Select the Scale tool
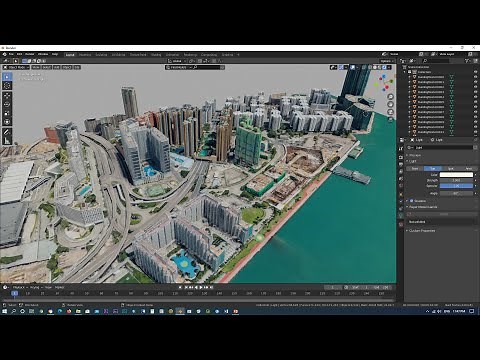Viewport: 480px width, 360px height. click(x=7, y=113)
